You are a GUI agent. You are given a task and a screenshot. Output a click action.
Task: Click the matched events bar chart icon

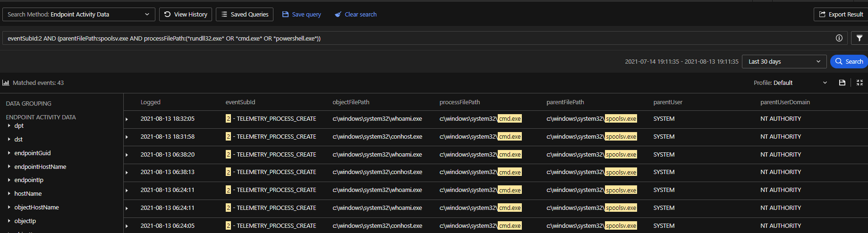click(6, 83)
